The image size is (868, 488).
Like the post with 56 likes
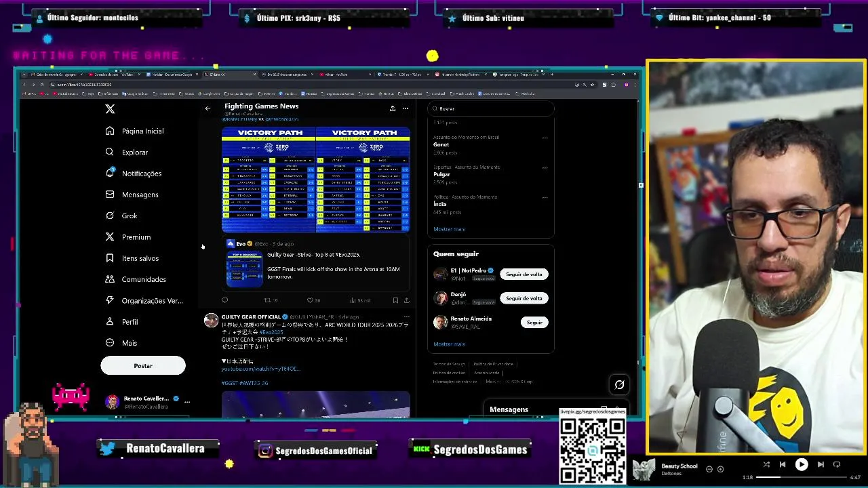pyautogui.click(x=313, y=300)
